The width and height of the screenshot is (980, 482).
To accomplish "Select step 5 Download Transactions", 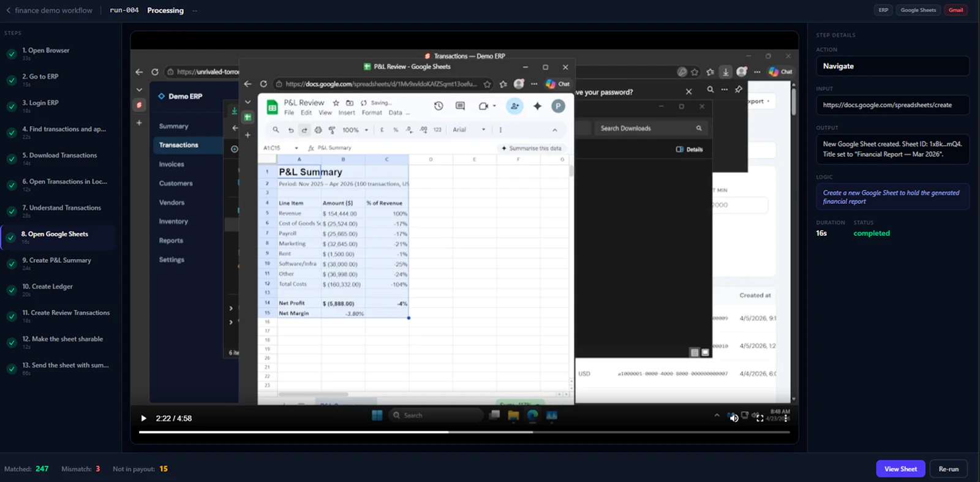I will (58, 159).
